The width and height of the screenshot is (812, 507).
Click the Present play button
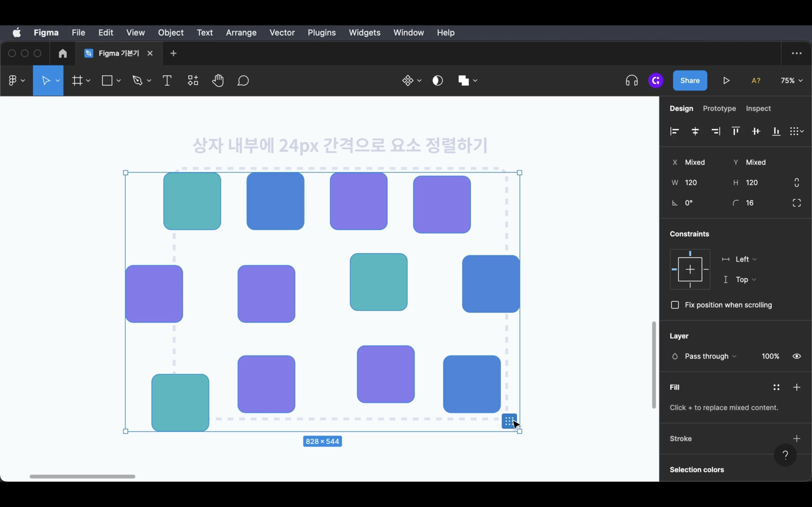point(726,81)
